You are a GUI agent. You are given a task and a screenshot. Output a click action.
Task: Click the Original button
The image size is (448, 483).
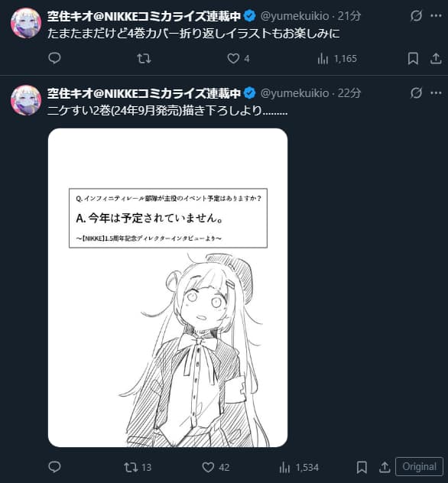tap(420, 467)
